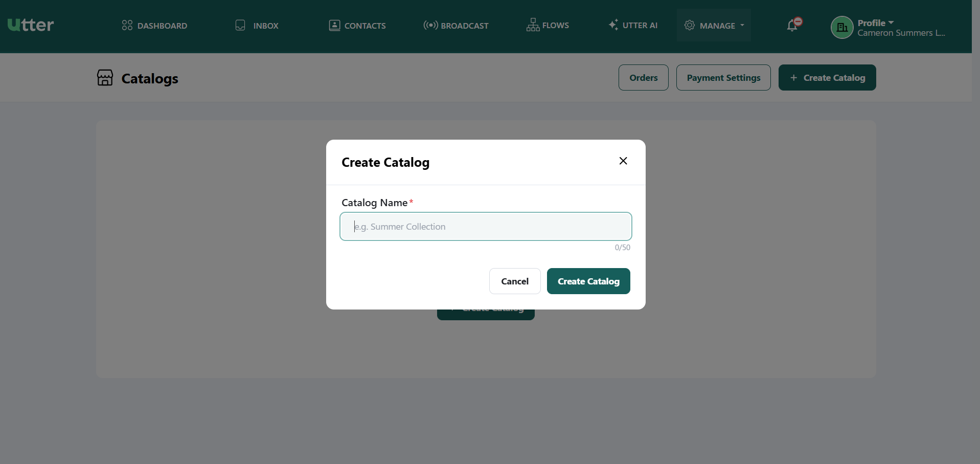Screen dimensions: 980x464
Task: Click the Catalogs storefront icon
Action: [105, 78]
